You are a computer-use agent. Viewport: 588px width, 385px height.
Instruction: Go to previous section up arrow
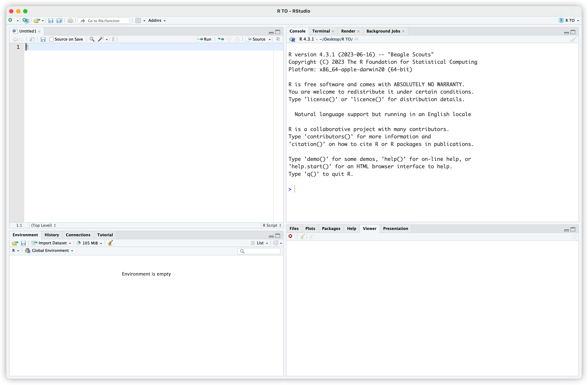coord(229,39)
